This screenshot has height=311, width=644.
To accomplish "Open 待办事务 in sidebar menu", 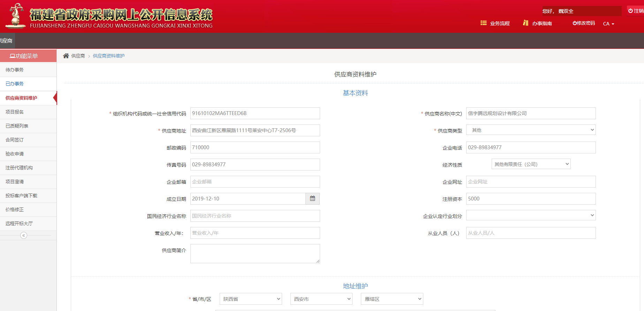I will [x=28, y=70].
